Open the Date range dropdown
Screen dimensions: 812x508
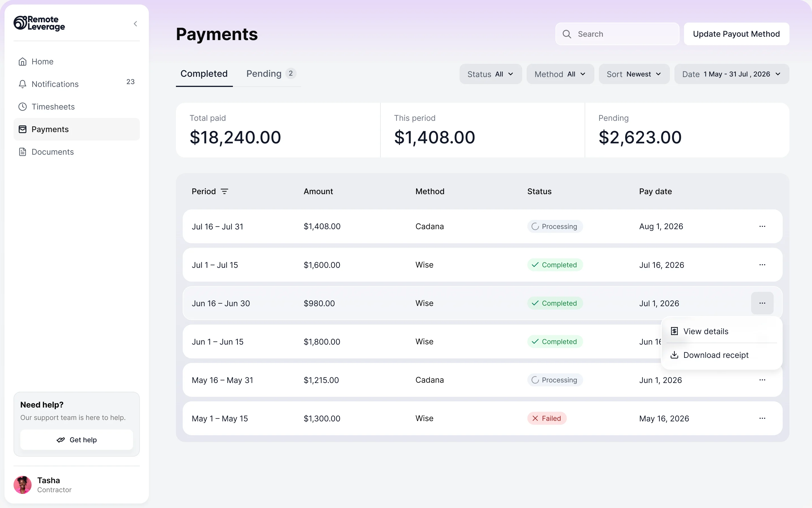point(731,74)
